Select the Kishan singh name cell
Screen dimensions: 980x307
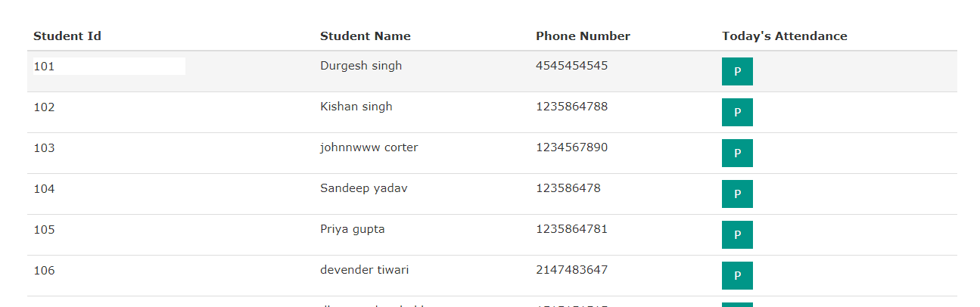click(x=356, y=107)
